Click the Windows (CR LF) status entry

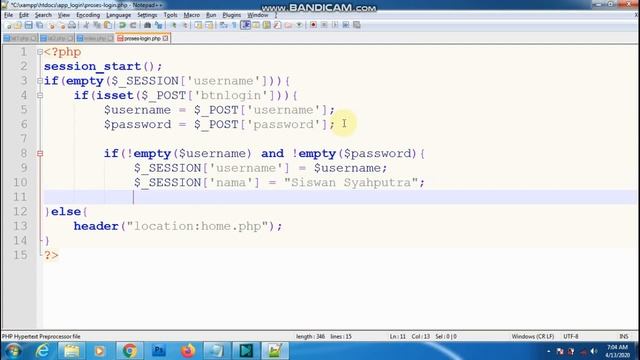coord(532,336)
